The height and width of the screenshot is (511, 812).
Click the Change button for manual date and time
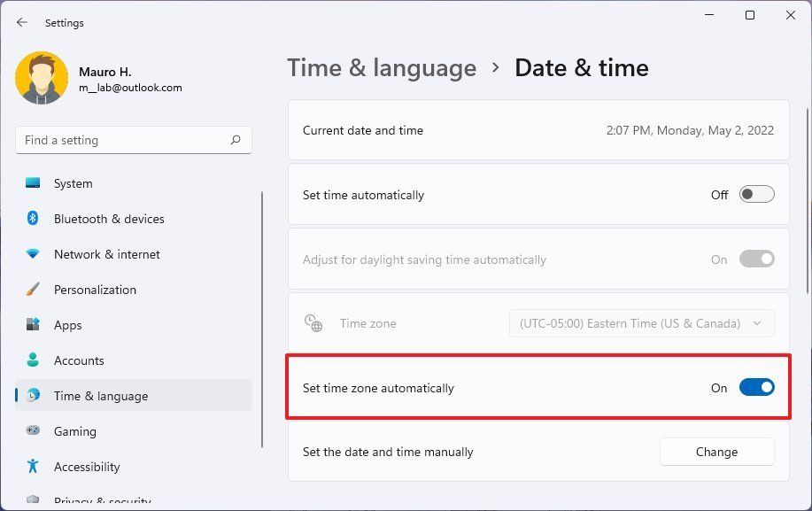coord(716,452)
